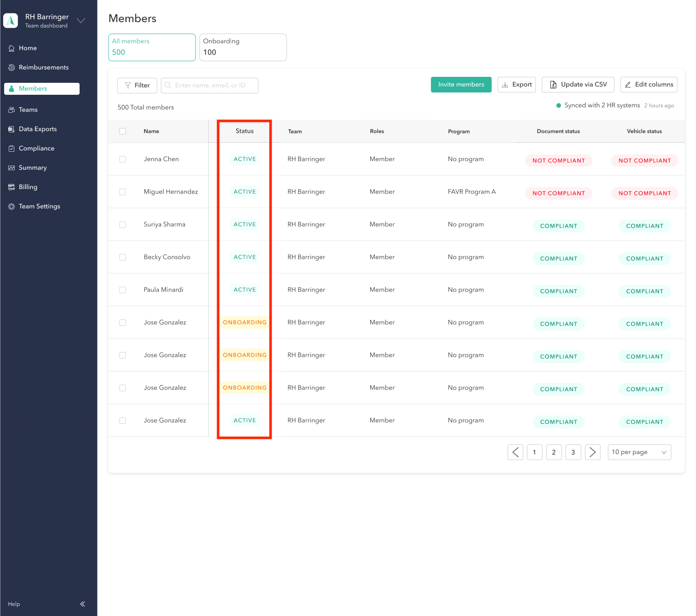
Task: Open the Filter options
Action: [x=137, y=86]
